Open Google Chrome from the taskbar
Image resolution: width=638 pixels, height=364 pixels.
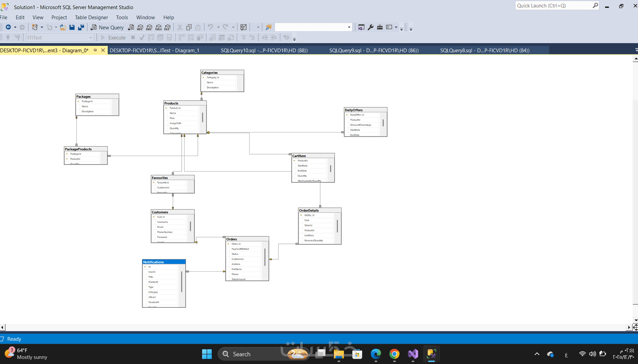(x=394, y=354)
